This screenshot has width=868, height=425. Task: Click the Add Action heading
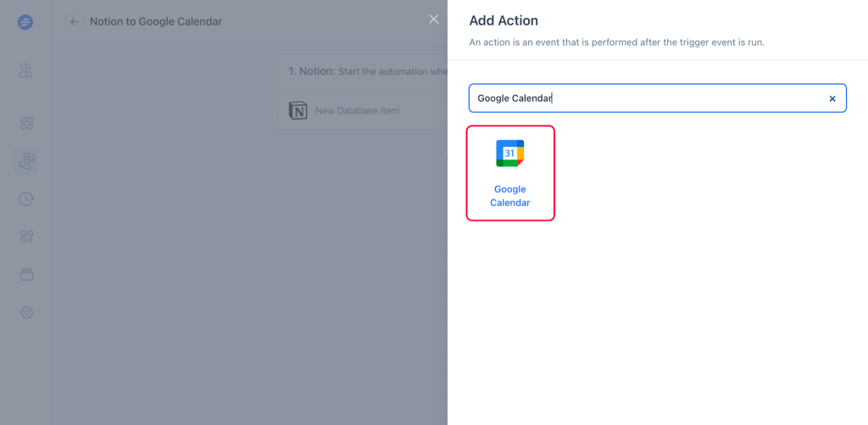pyautogui.click(x=504, y=21)
